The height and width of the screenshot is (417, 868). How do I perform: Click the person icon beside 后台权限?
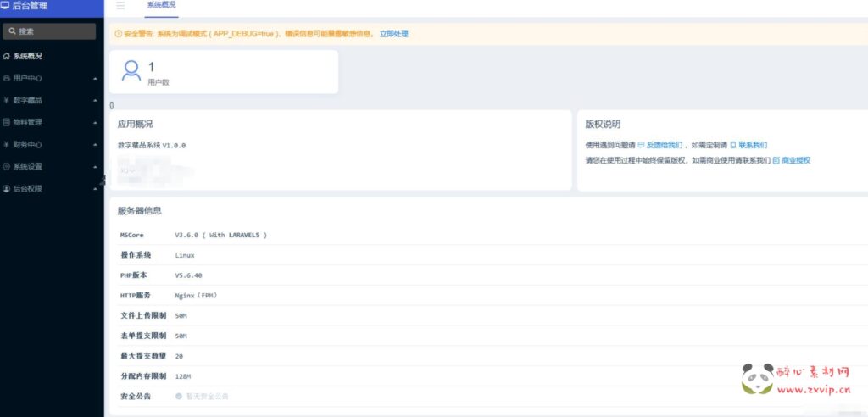[x=7, y=188]
